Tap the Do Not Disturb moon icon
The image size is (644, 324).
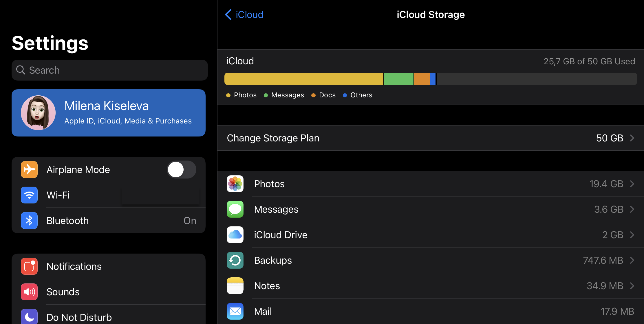[29, 317]
